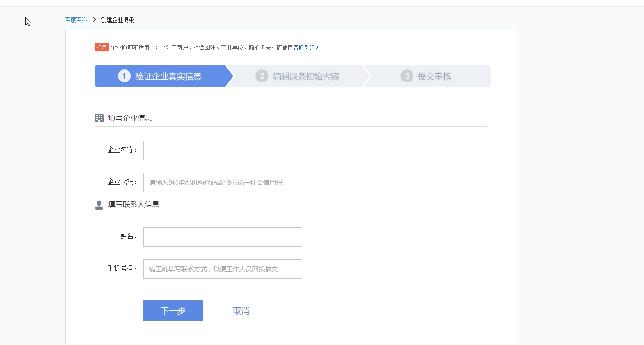
Task: Click the step number 1 circle
Action: pyautogui.click(x=124, y=76)
